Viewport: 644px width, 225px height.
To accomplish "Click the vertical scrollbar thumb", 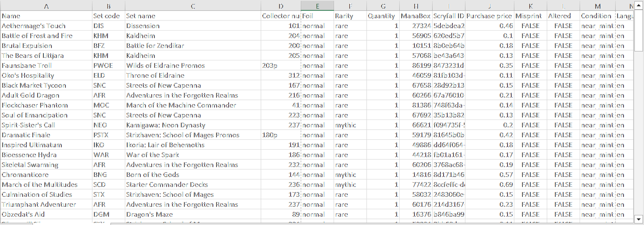I will (x=638, y=30).
